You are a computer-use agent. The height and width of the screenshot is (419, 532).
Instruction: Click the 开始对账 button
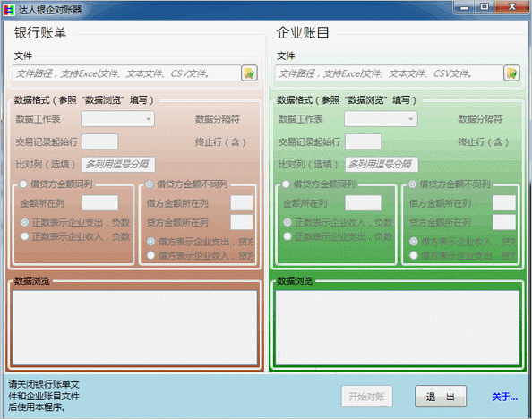click(x=367, y=397)
